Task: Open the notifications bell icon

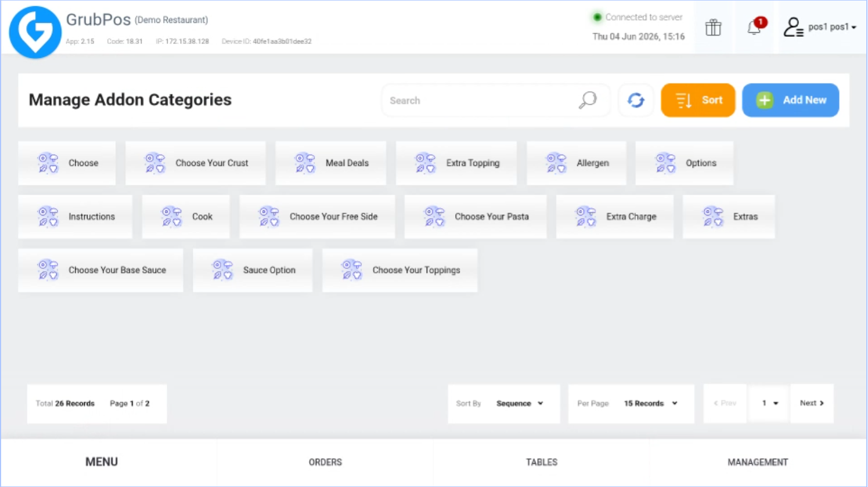Action: [x=754, y=27]
